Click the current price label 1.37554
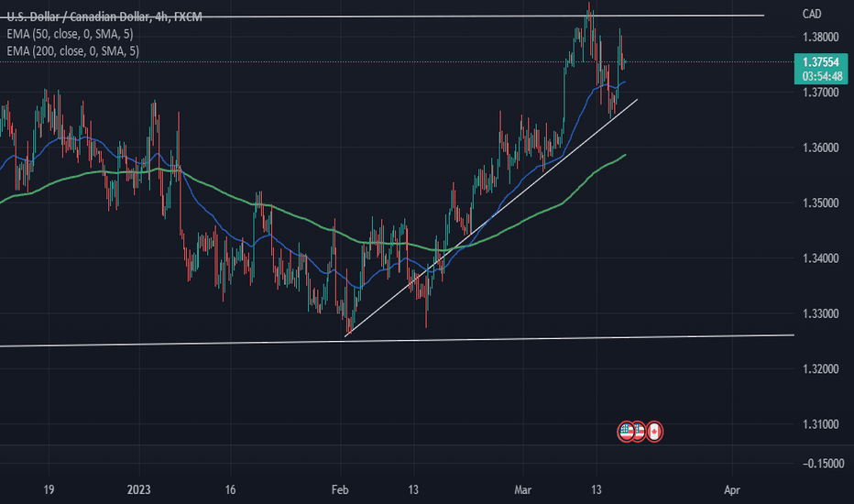The image size is (854, 504). coord(821,62)
